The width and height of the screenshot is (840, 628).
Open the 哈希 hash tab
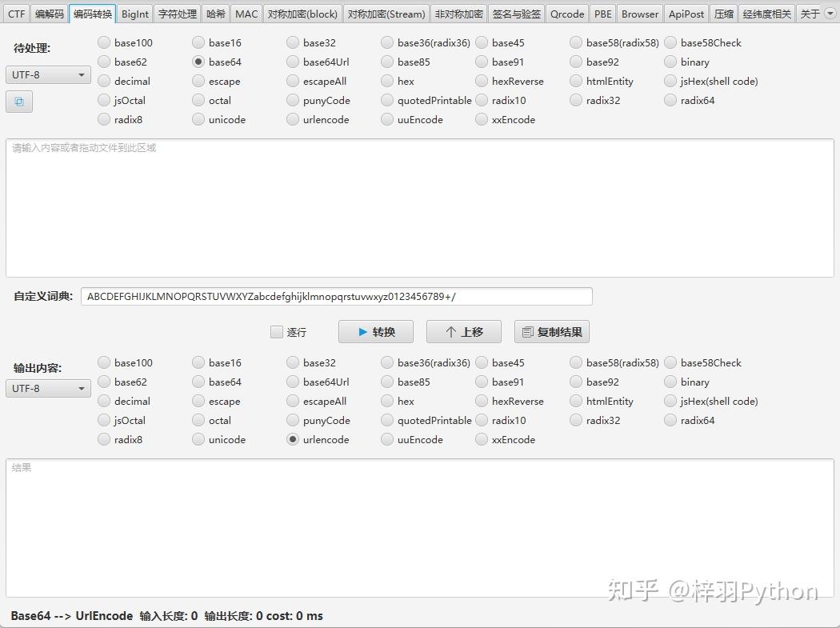pos(216,14)
